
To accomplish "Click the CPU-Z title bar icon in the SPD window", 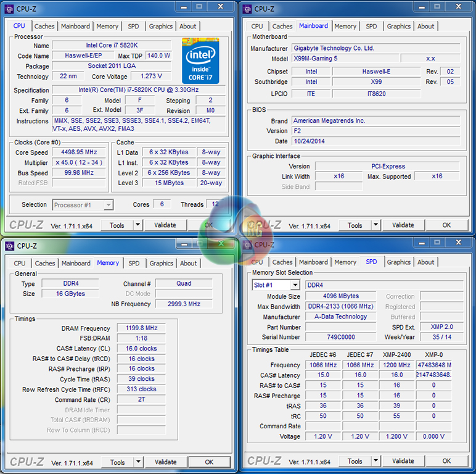I will 247,245.
